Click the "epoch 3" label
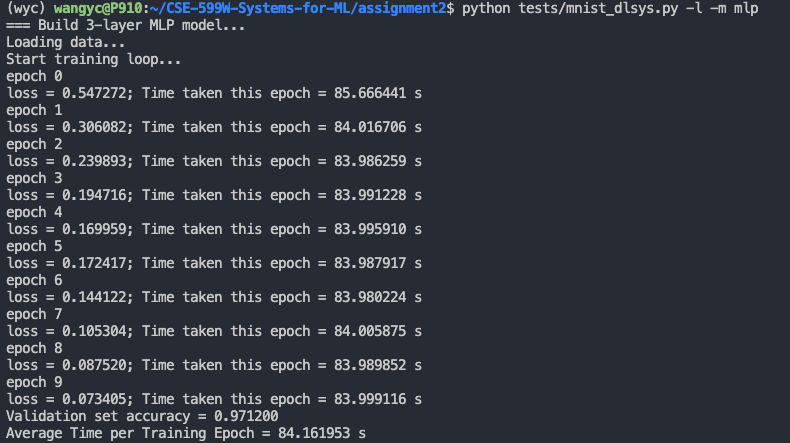This screenshot has width=790, height=443. tap(34, 179)
